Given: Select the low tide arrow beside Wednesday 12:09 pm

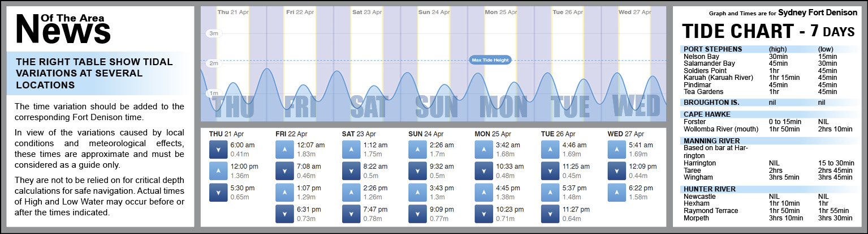Looking at the screenshot, I should tap(616, 171).
